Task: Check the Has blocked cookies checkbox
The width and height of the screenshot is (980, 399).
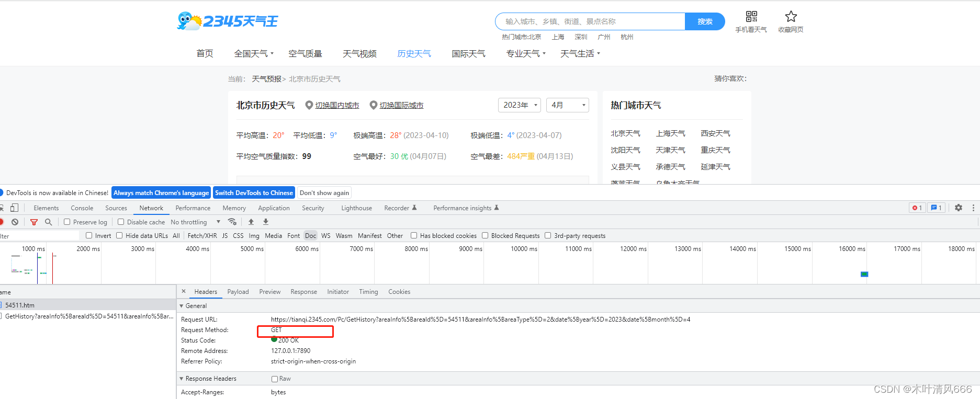Action: pyautogui.click(x=414, y=235)
